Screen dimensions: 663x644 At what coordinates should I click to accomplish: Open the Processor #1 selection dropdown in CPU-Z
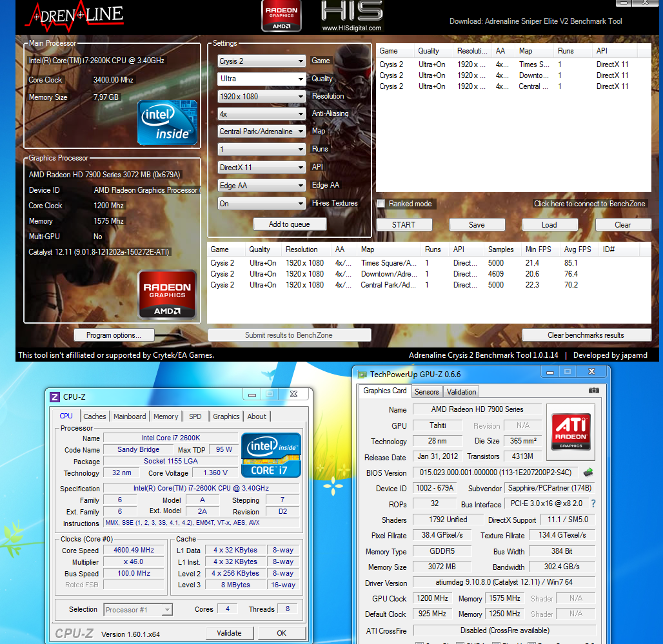(x=138, y=609)
